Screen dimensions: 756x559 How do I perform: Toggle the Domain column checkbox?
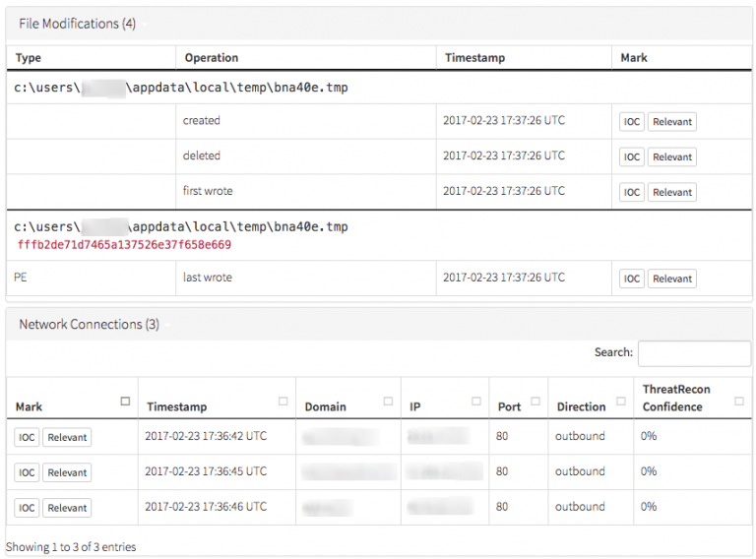point(388,402)
